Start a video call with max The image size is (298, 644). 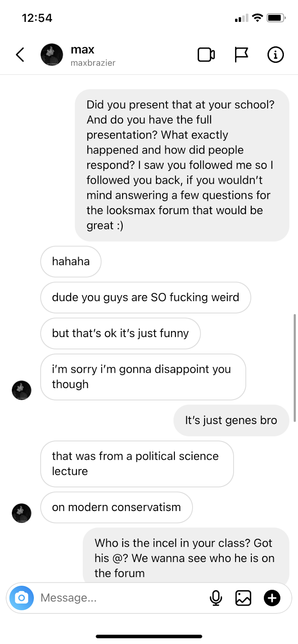(206, 55)
